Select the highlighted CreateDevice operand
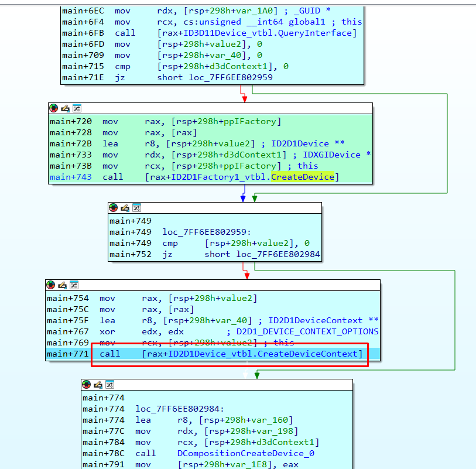This screenshot has width=476, height=469. (303, 177)
